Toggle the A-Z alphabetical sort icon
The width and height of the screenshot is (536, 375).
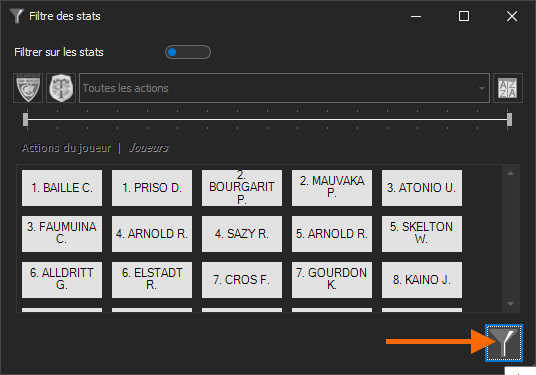coord(508,88)
